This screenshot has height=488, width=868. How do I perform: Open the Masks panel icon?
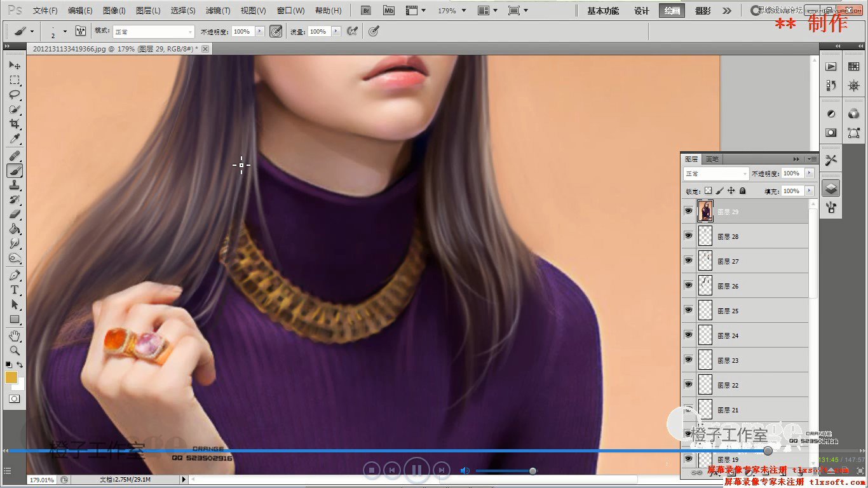pyautogui.click(x=831, y=133)
